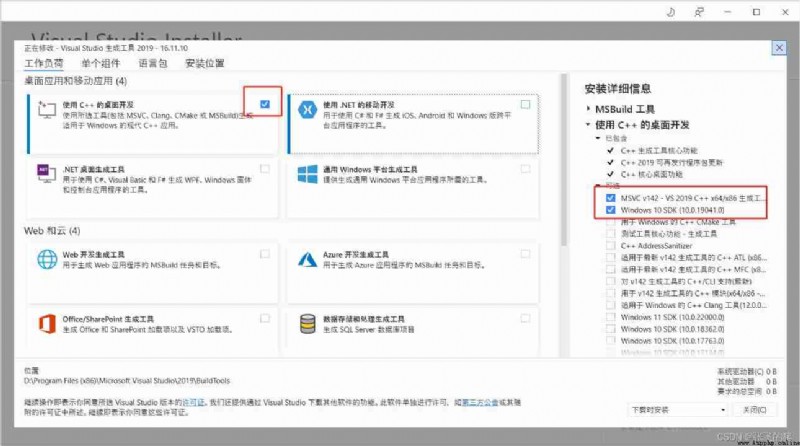
Task: Click the workloads list vertical scrollbar
Action: 563,160
